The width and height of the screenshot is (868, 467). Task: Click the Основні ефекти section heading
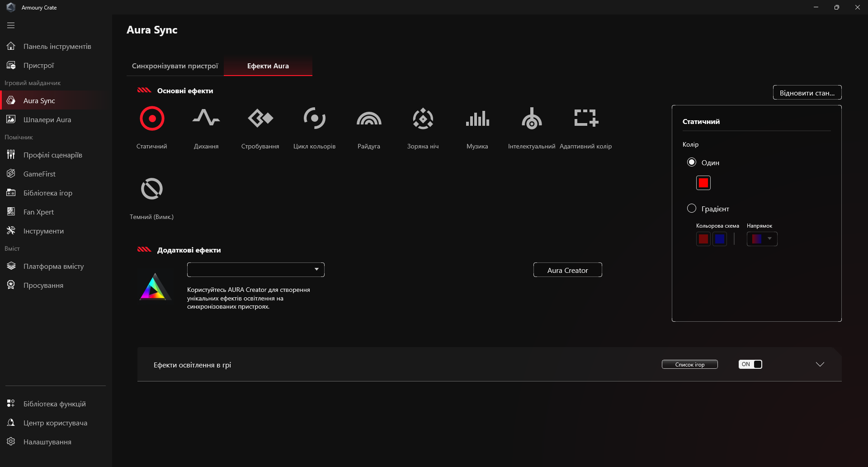click(185, 91)
